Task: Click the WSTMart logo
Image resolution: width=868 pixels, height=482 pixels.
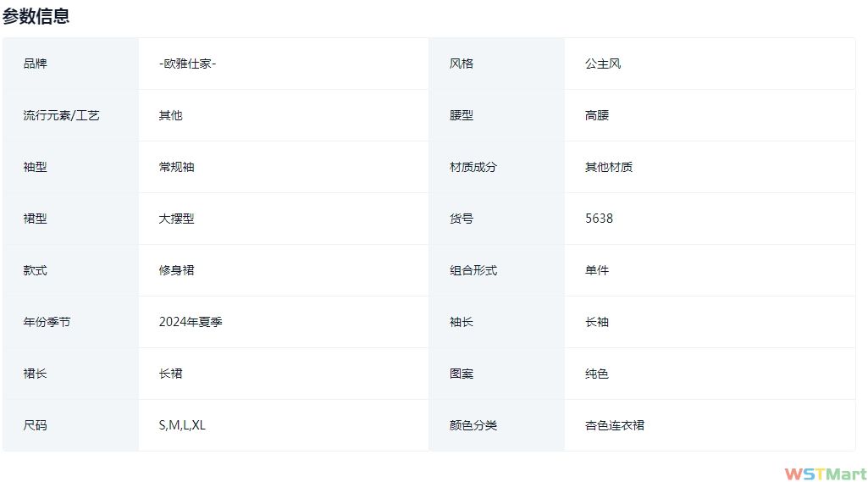Action: (825, 474)
